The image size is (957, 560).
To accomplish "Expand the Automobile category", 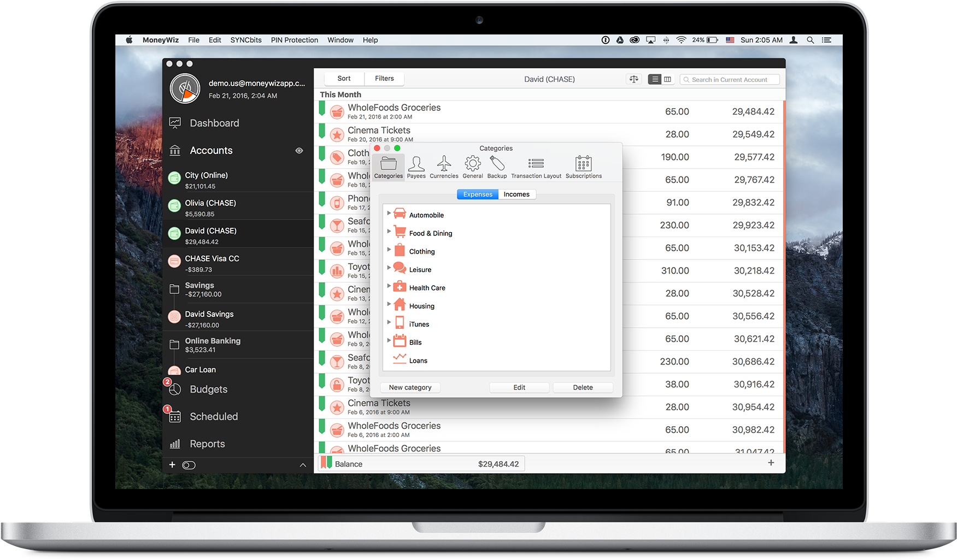I will tap(389, 213).
